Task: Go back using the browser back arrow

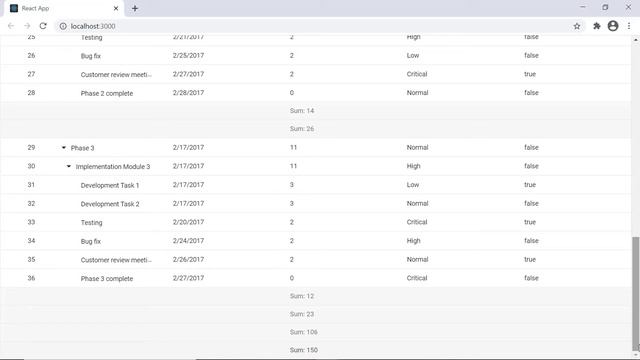Action: coord(11,26)
